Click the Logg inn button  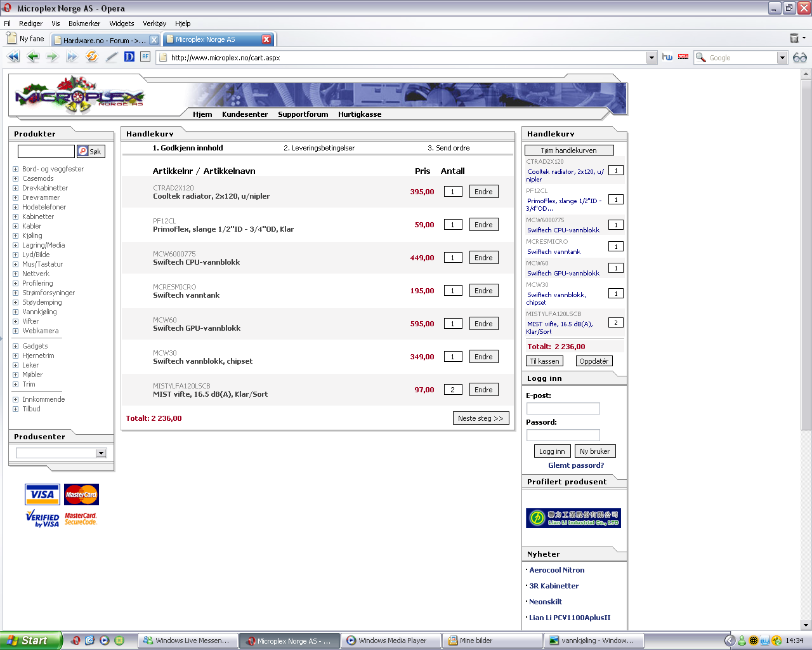[552, 451]
